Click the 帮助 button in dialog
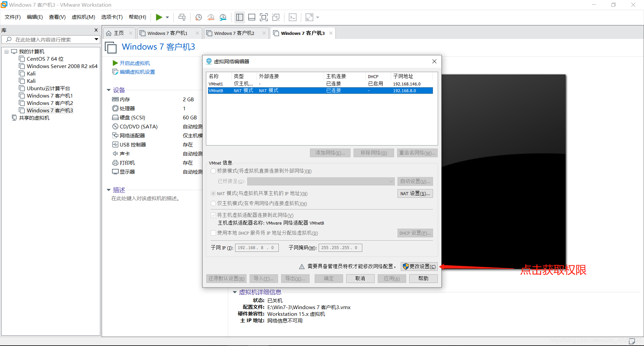Image resolution: width=644 pixels, height=346 pixels. coord(423,279)
